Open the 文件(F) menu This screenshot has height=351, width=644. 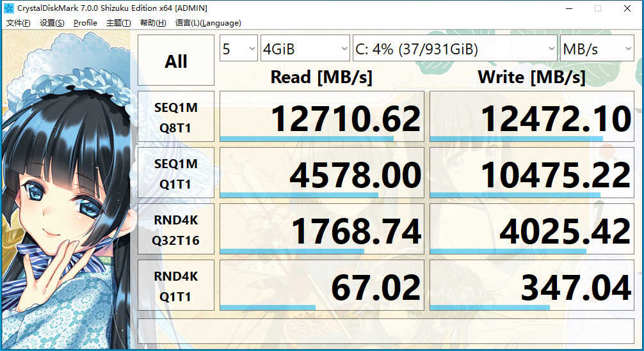tap(18, 23)
